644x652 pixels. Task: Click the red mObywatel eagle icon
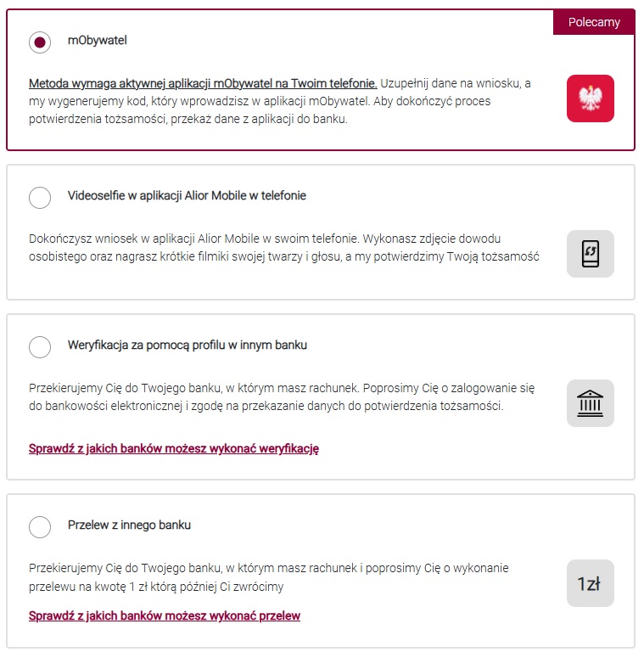pos(590,98)
